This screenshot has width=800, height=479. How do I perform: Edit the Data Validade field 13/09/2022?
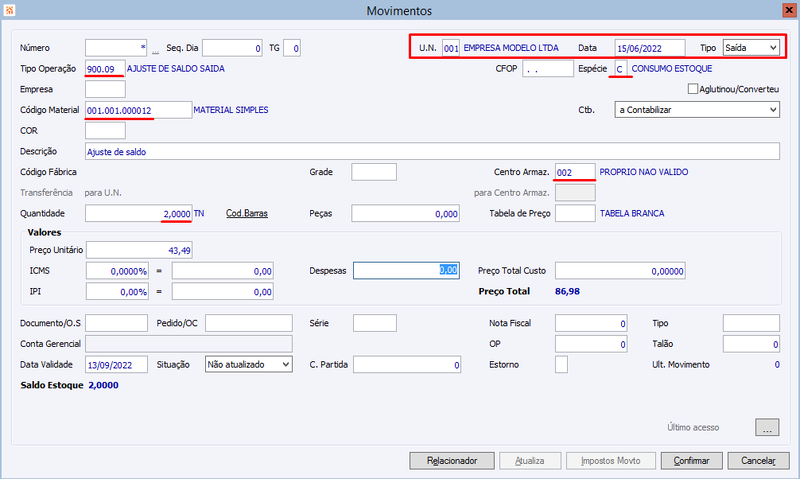tap(116, 364)
